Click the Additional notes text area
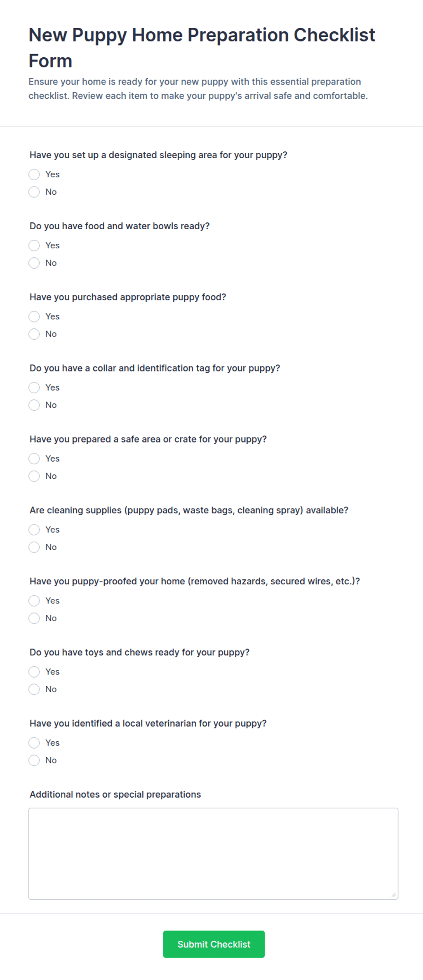 213,854
